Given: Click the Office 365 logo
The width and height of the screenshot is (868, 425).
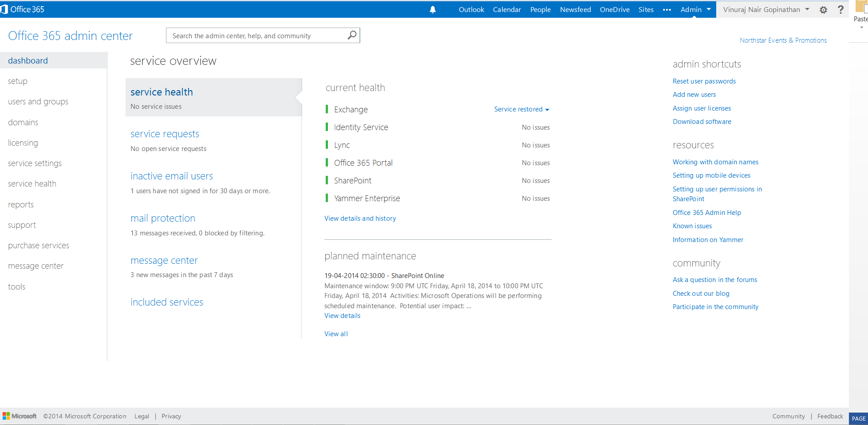Looking at the screenshot, I should coord(23,9).
